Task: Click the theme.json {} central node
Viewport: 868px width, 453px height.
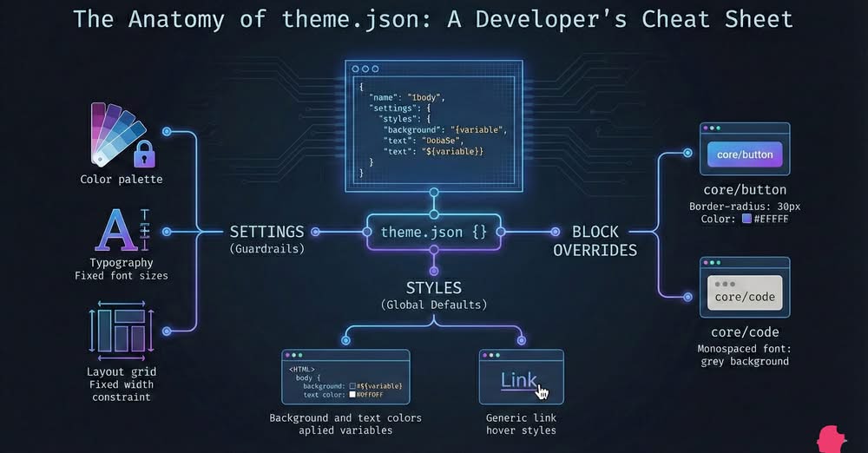Action: pos(433,232)
